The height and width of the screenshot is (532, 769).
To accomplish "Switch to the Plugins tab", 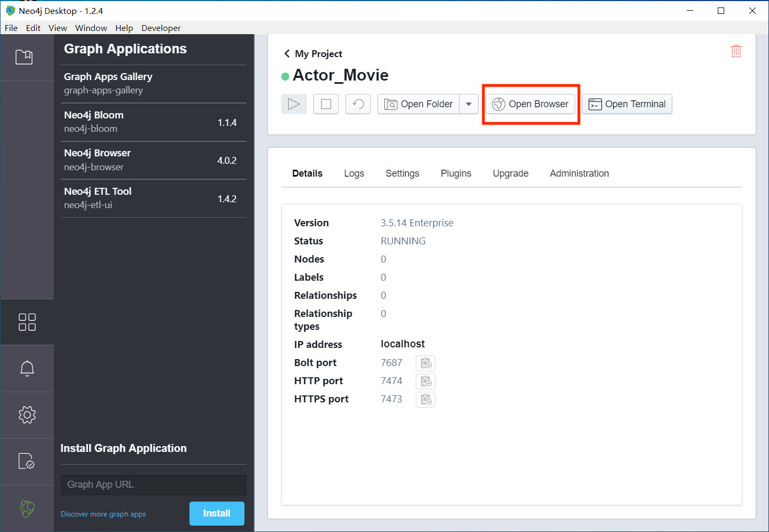I will (456, 173).
